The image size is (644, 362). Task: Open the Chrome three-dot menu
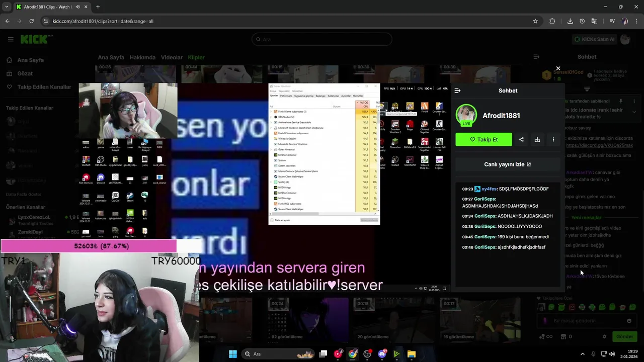[x=637, y=21]
